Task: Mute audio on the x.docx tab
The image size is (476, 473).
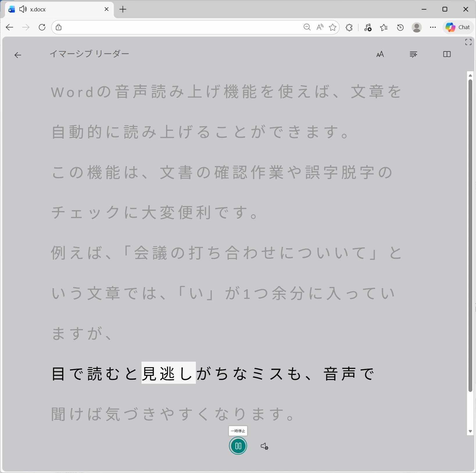Action: 23,9
